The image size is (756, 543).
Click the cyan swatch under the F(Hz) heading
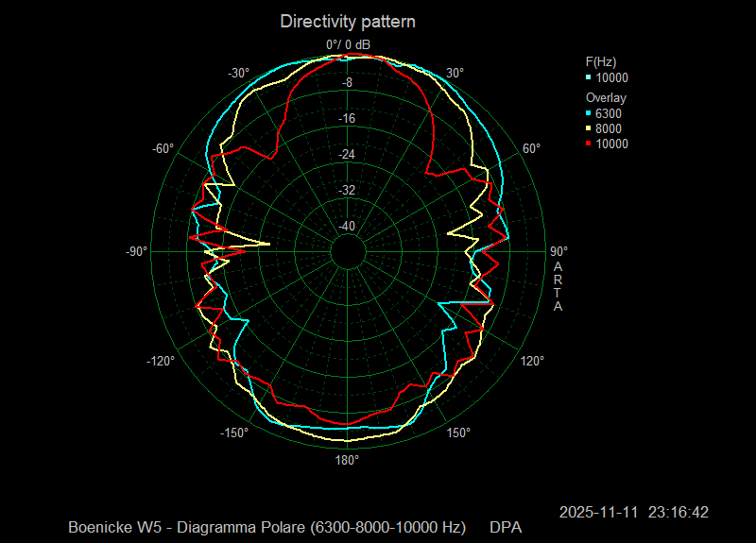[x=589, y=78]
